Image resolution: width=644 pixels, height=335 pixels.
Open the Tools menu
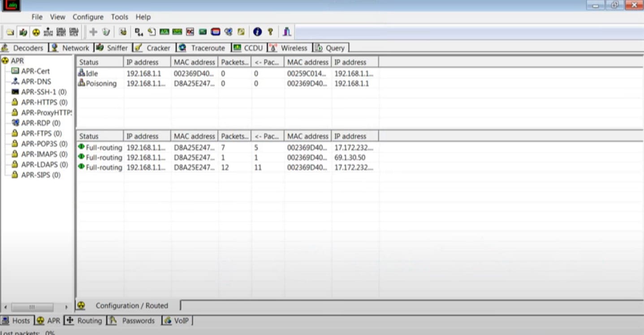click(x=119, y=17)
